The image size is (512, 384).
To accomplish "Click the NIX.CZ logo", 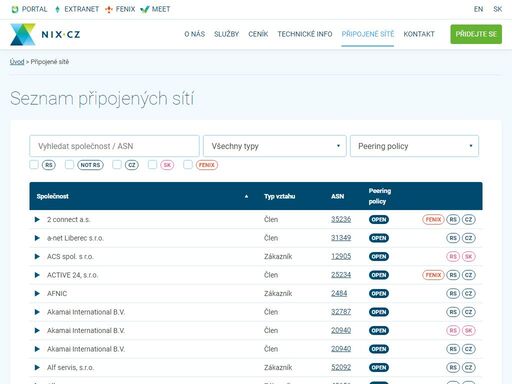I will (45, 34).
